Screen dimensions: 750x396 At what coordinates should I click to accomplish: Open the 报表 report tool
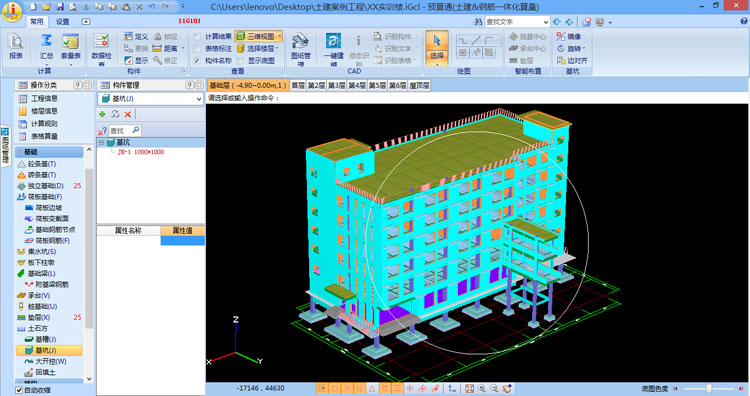pos(16,47)
